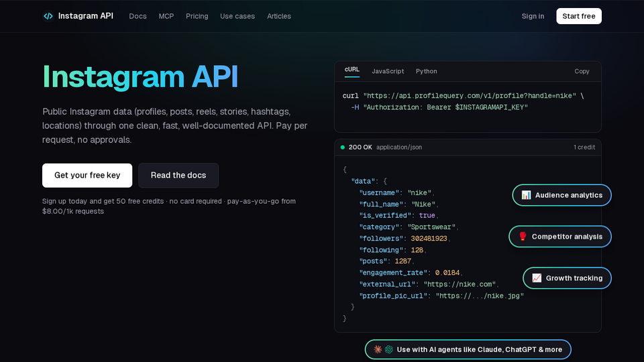Click the "is_verified": true JSON line
This screenshot has height=362, width=644.
(398, 215)
